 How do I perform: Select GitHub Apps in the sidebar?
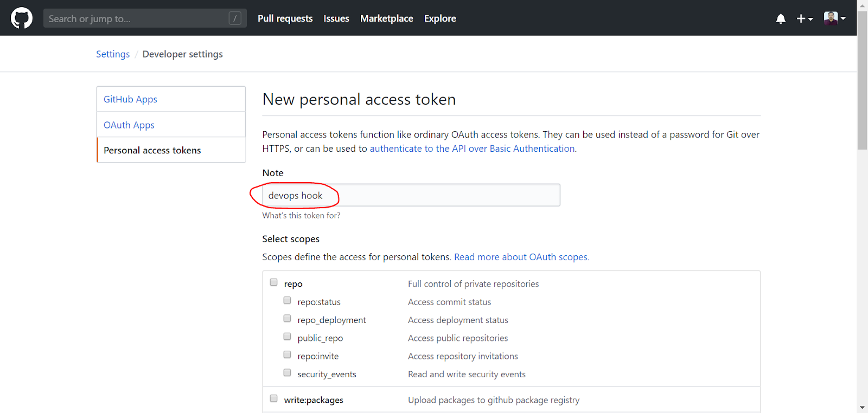[171, 99]
